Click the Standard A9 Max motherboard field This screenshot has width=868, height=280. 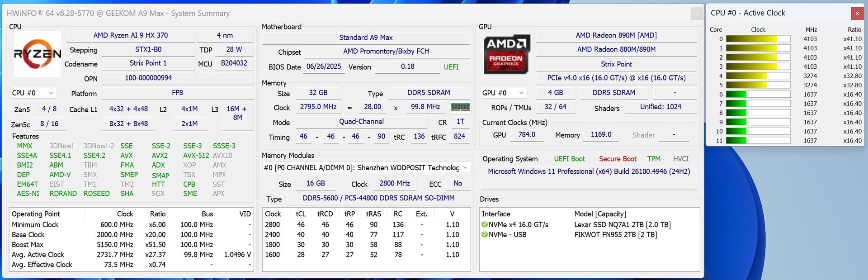point(366,38)
